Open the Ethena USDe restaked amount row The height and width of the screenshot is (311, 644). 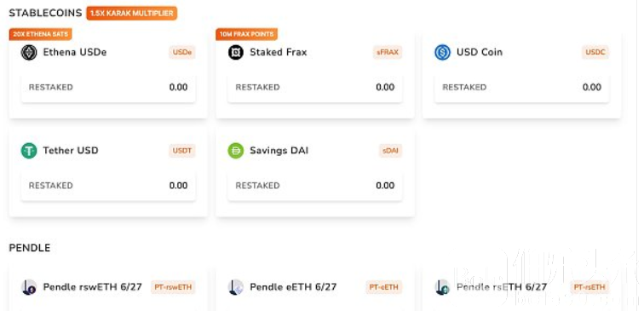click(108, 87)
